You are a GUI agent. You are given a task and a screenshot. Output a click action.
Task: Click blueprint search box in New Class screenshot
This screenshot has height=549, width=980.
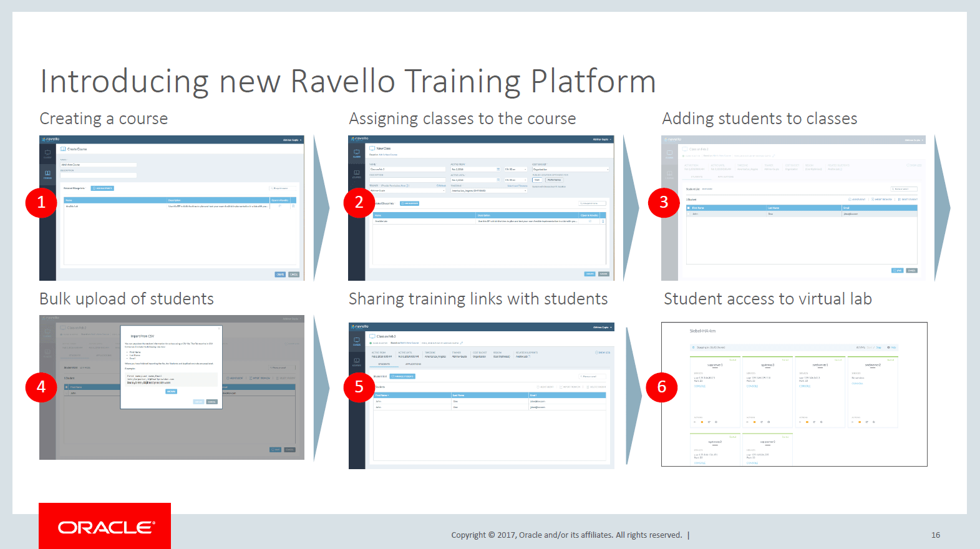(592, 203)
